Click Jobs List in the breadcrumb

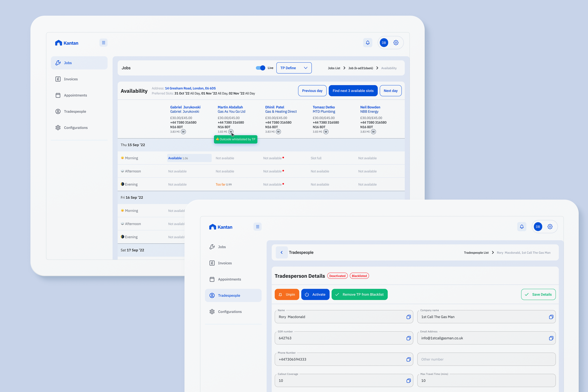(x=334, y=68)
